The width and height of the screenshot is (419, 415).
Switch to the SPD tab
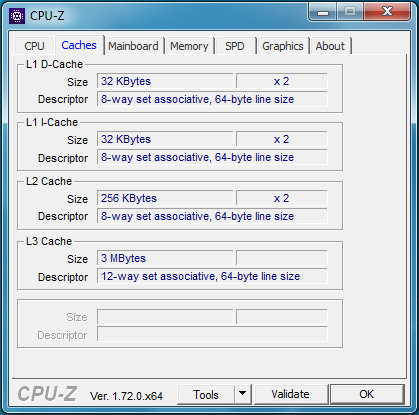[235, 46]
